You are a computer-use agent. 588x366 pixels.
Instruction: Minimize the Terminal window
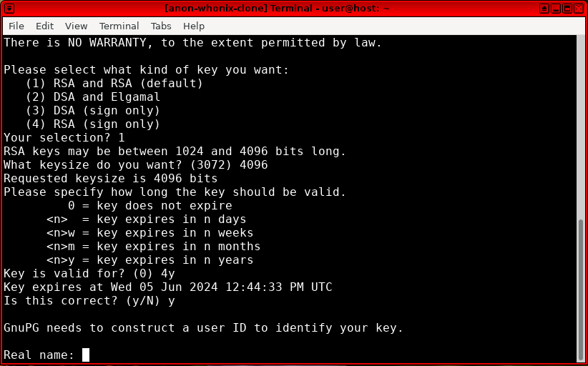(x=554, y=9)
